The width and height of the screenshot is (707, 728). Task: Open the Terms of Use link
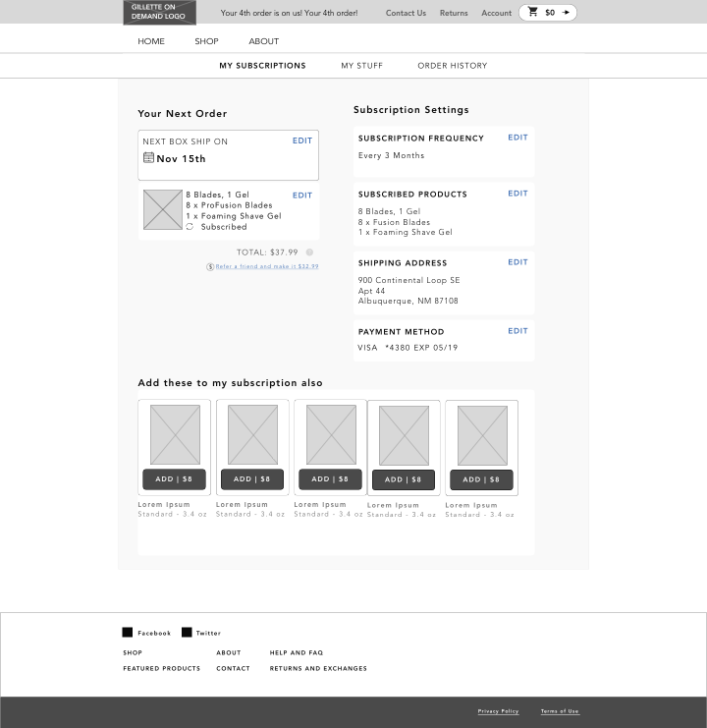tap(560, 711)
